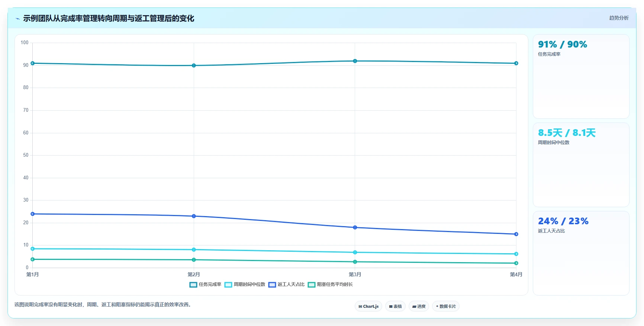Click the Chart.js tag
The image size is (644, 326).
pyautogui.click(x=368, y=306)
